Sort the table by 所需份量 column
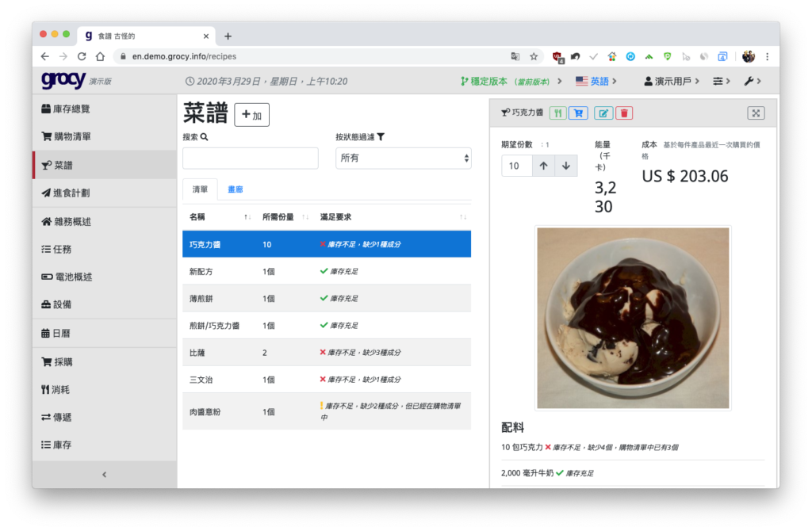Image resolution: width=812 pixels, height=531 pixels. [x=285, y=217]
